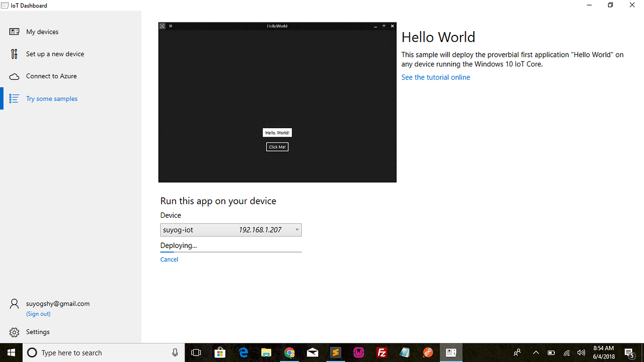Screen dimensions: 644x362
Task: Click the IoT Dashboard taskbar icon
Action: [x=451, y=352]
